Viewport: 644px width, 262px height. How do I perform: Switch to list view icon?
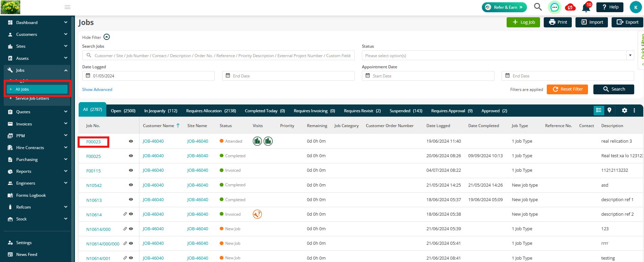coord(599,110)
